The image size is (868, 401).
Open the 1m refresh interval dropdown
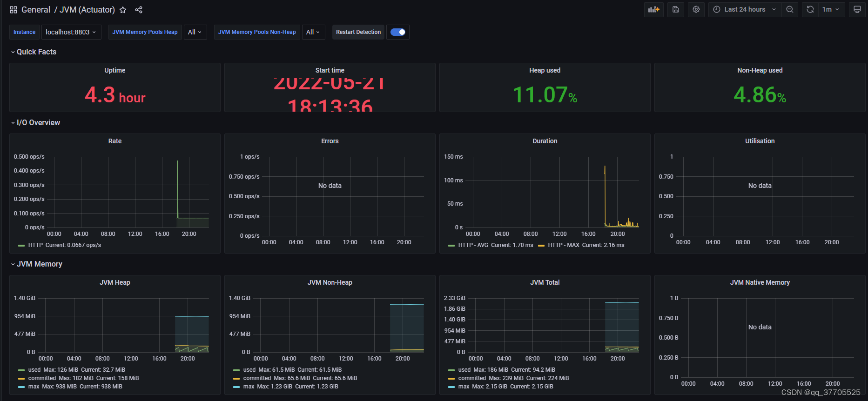coord(831,9)
